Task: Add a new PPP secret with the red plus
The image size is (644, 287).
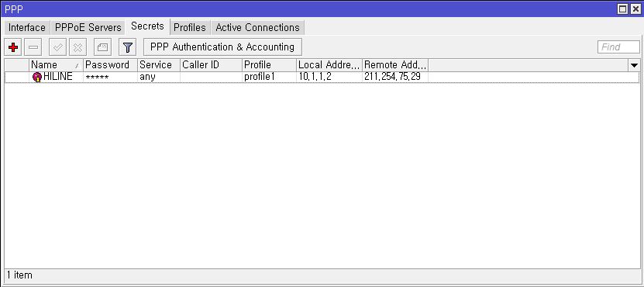Action: point(13,47)
